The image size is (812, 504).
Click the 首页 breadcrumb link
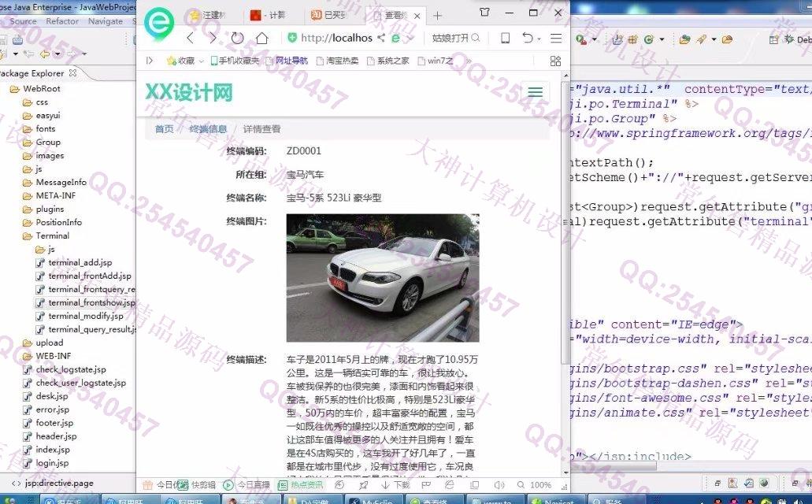point(164,129)
